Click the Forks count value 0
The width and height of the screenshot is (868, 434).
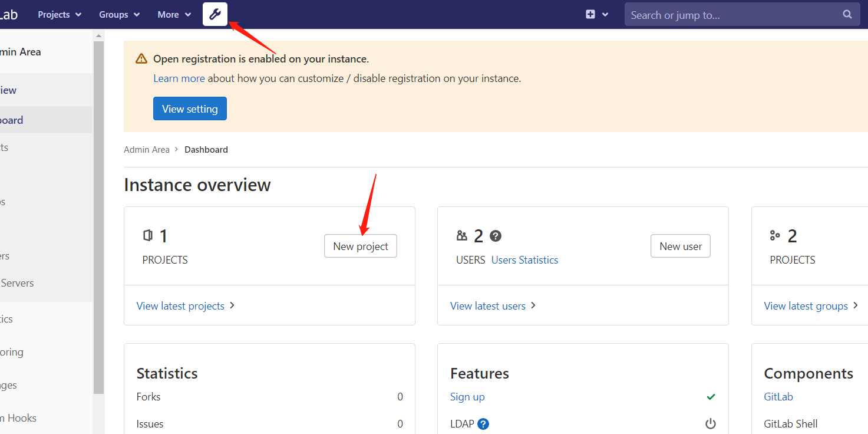point(400,397)
